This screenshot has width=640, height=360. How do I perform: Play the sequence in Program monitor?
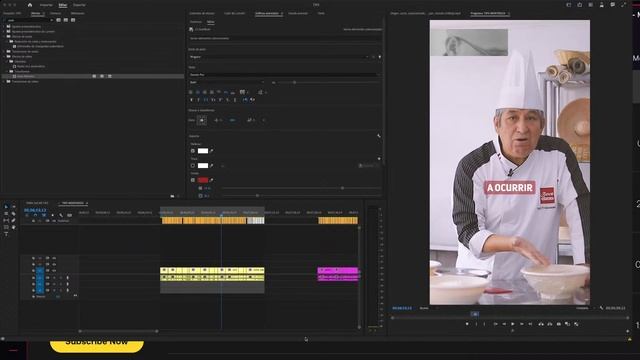tap(513, 324)
